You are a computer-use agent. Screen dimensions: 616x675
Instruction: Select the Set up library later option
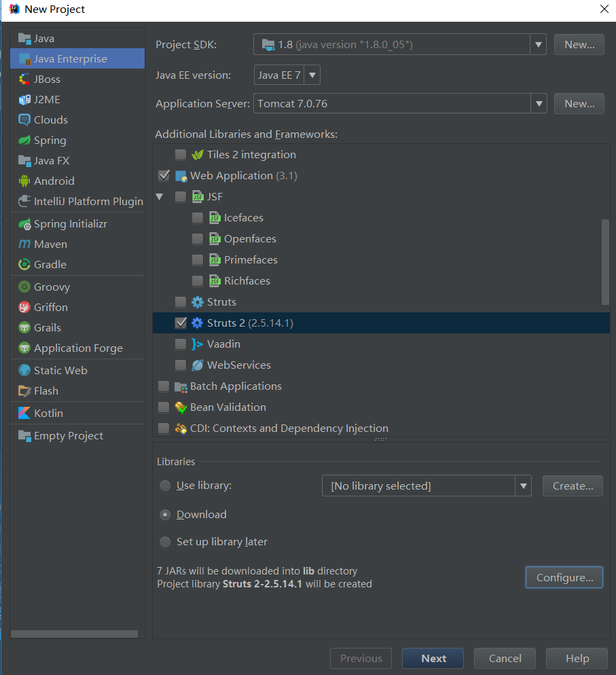tap(165, 542)
